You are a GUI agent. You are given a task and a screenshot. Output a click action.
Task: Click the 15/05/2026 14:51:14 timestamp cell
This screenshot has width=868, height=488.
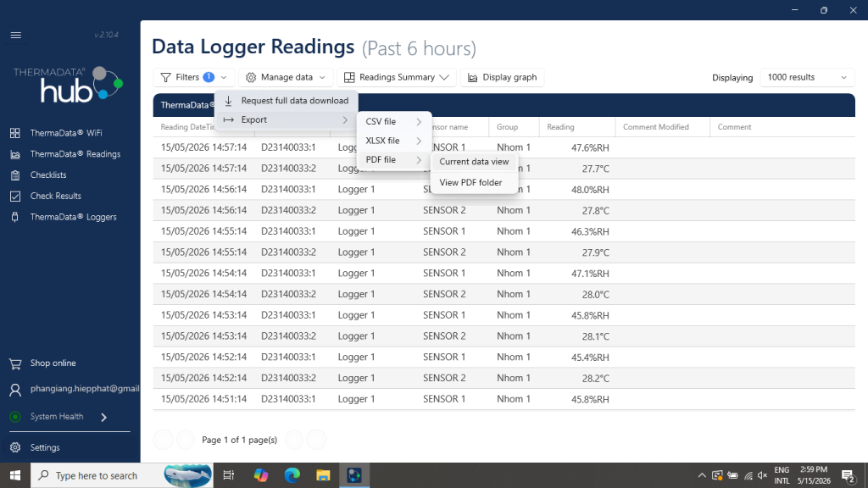[x=203, y=399]
